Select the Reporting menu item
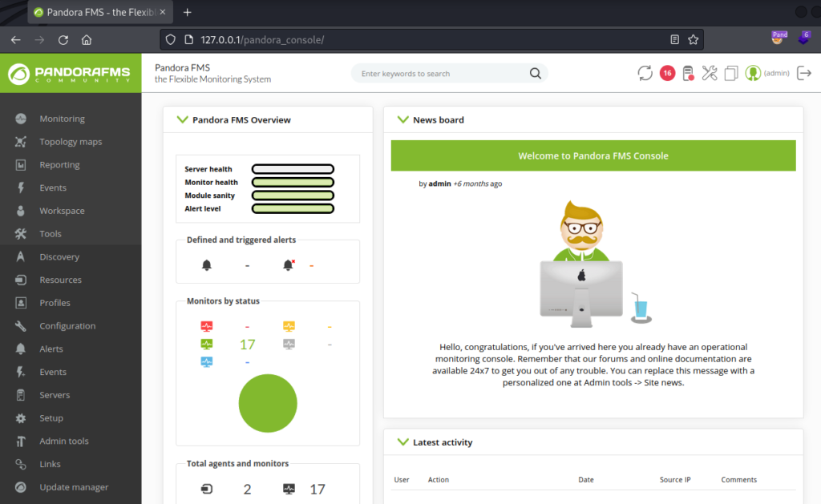Image resolution: width=821 pixels, height=504 pixels. (x=59, y=165)
